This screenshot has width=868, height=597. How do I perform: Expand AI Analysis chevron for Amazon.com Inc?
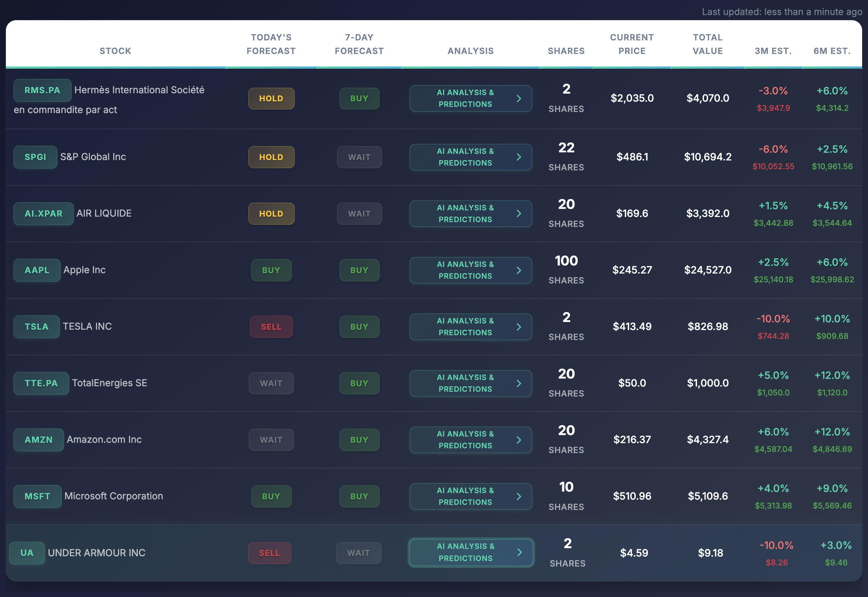tap(519, 439)
